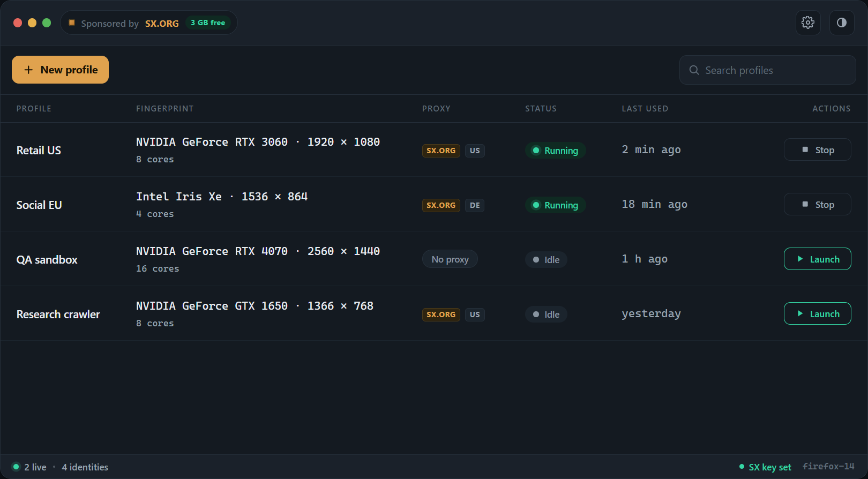Sort by the Profile column header
The height and width of the screenshot is (479, 868).
point(34,109)
